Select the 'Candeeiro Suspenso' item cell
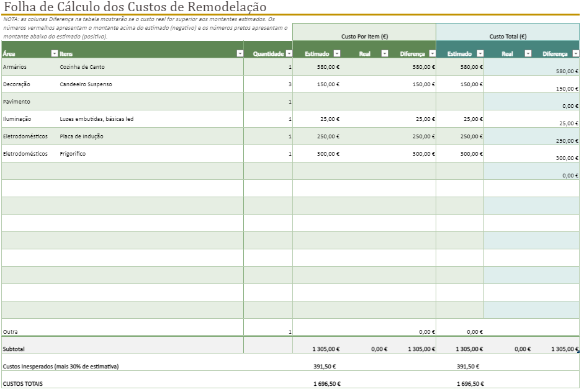Viewport: 584px width, 392px height. 86,84
